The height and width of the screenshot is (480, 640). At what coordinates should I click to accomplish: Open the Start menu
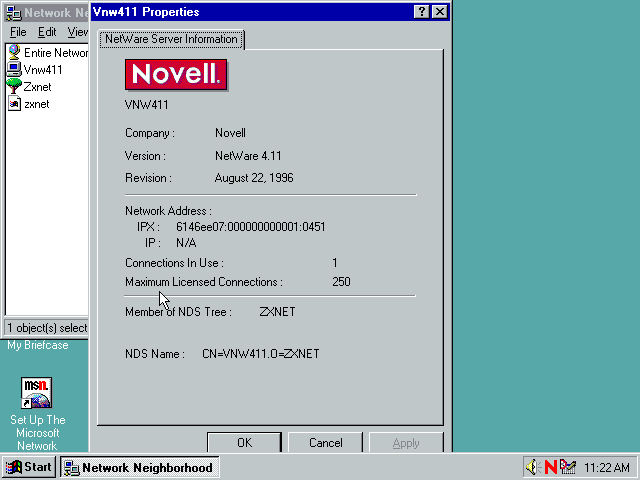[x=28, y=467]
